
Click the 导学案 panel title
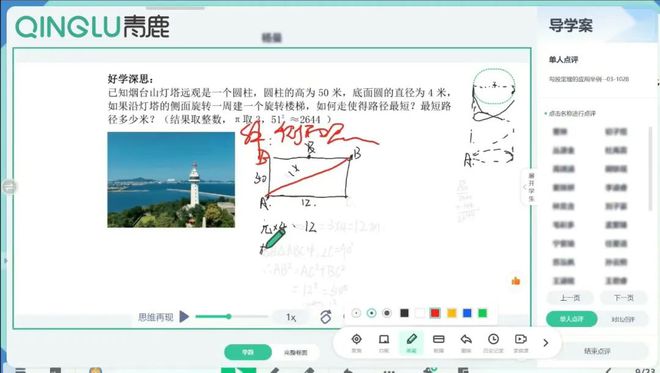coord(570,26)
